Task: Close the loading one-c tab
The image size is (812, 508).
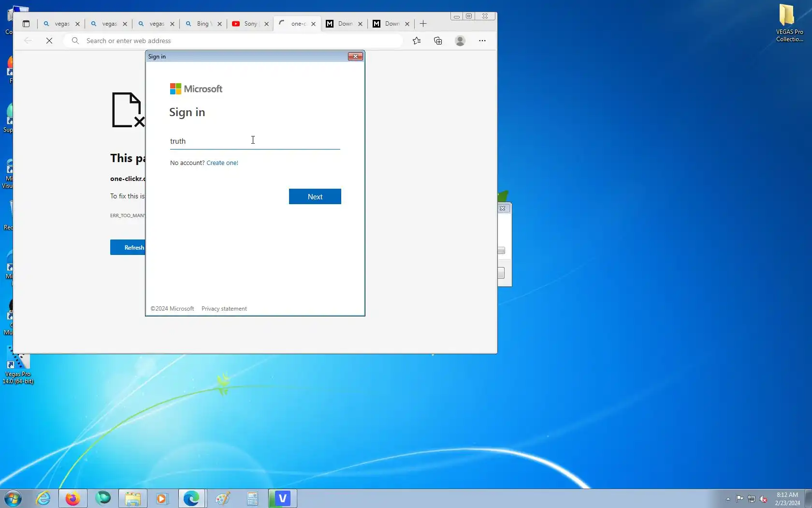Action: [x=313, y=24]
